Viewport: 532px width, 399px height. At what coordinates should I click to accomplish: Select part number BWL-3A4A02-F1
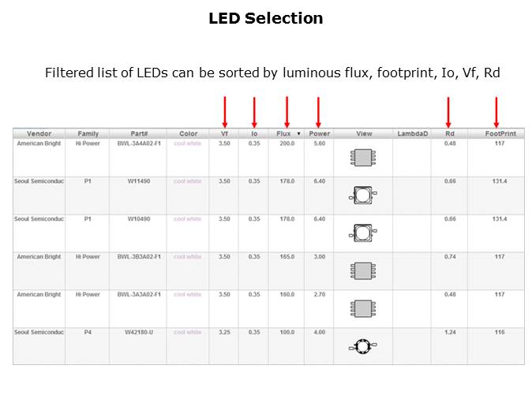(138, 144)
